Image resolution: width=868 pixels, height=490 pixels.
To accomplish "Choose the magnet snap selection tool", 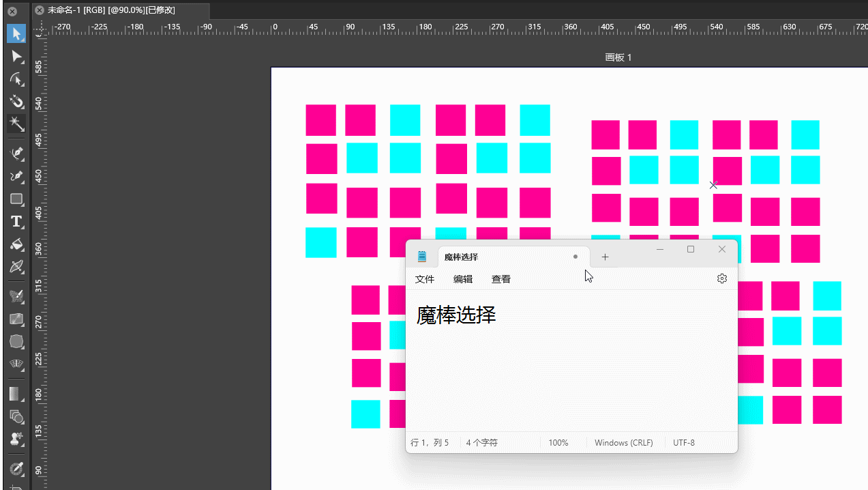I will click(16, 102).
